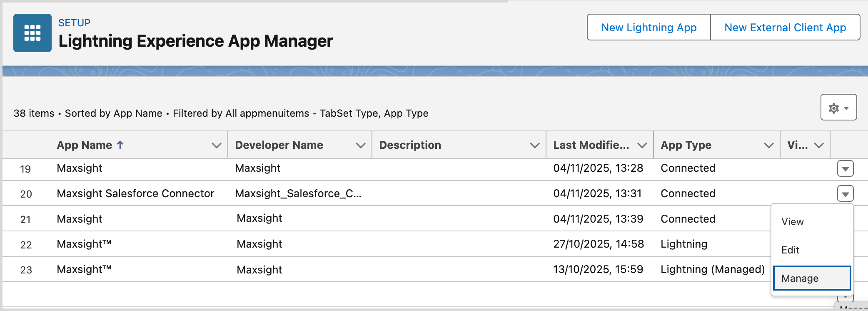Screen dimensions: 868x311
Task: Click date 13/10/2025, 15:59
Action: pos(598,269)
